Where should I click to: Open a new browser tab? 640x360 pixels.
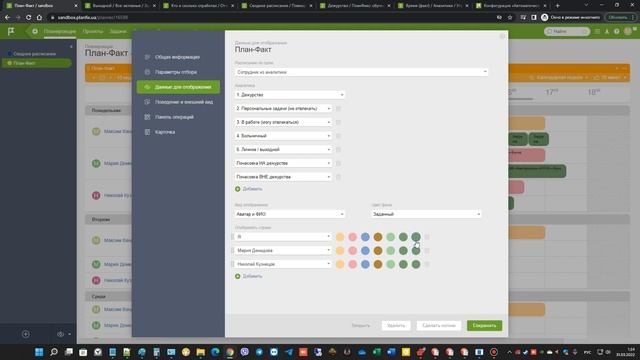point(558,6)
